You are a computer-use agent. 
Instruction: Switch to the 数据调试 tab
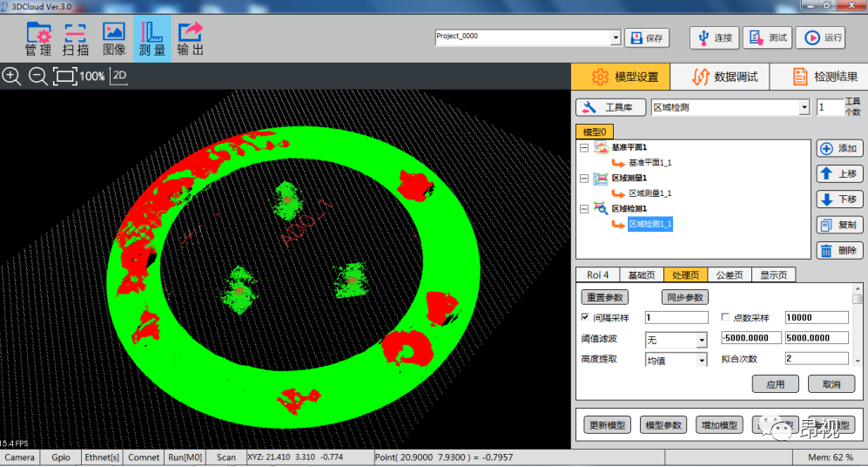(720, 77)
